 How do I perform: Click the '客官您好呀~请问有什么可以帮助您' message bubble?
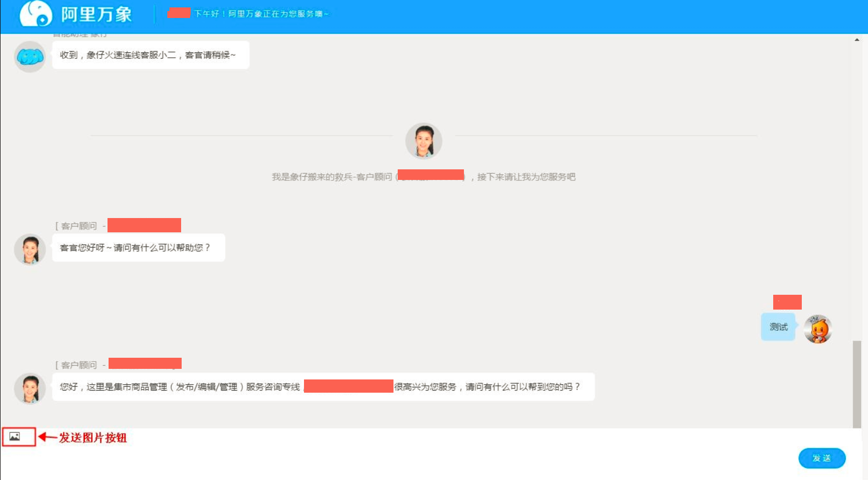pyautogui.click(x=138, y=248)
